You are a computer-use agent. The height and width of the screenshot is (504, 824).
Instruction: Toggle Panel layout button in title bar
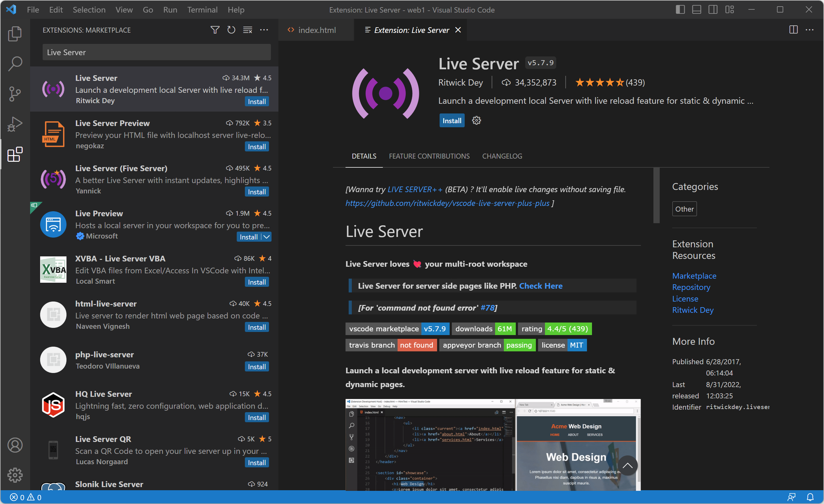pyautogui.click(x=696, y=10)
